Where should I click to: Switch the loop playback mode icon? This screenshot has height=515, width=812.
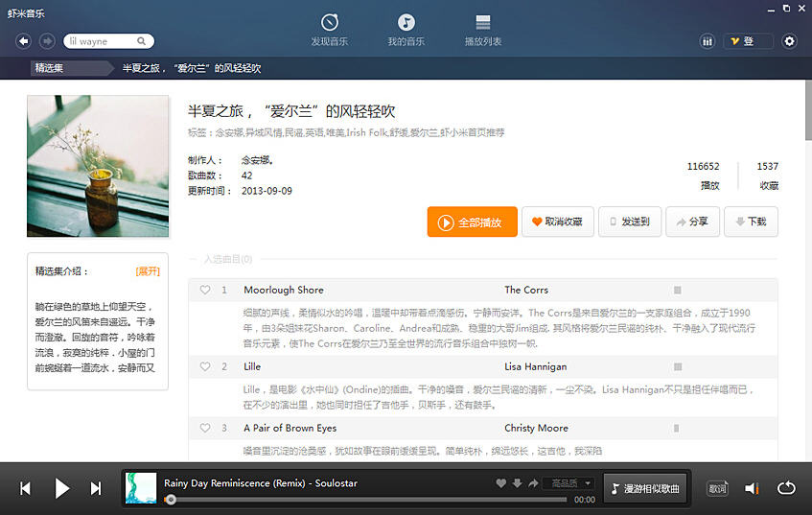[786, 488]
